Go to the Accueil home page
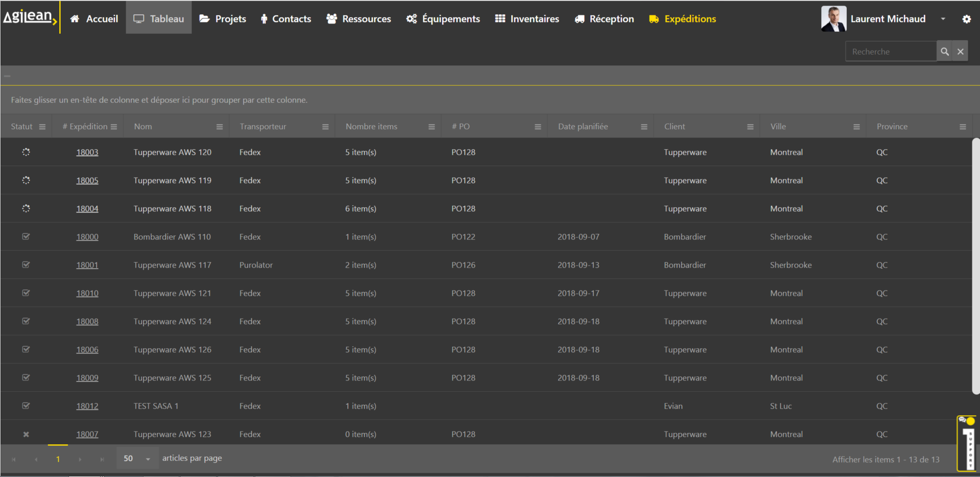 [94, 19]
